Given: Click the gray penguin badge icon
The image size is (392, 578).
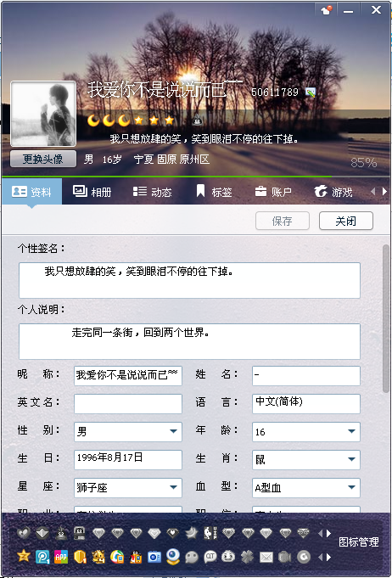Looking at the screenshot, I should pos(61,533).
